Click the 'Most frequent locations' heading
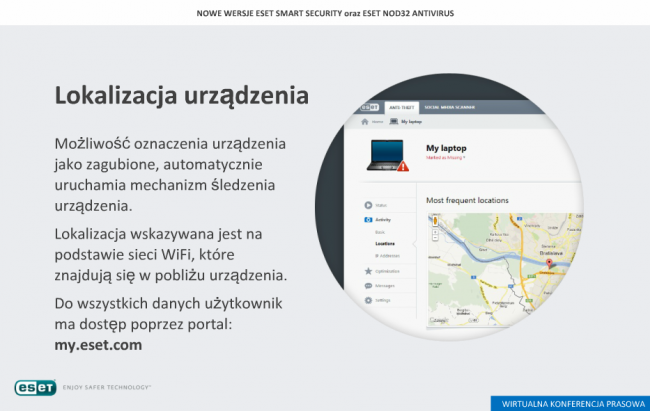This screenshot has width=650, height=411. click(467, 200)
